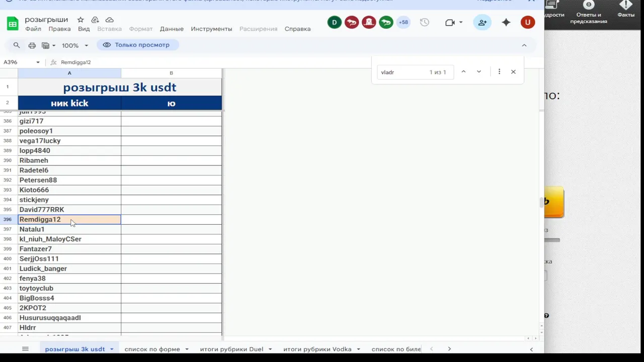The image size is (644, 362).
Task: Click the share person-plus button
Action: tap(482, 22)
